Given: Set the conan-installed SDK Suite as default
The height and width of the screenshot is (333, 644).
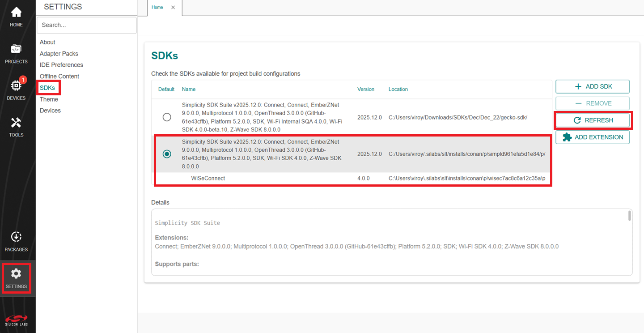Looking at the screenshot, I should click(x=167, y=154).
